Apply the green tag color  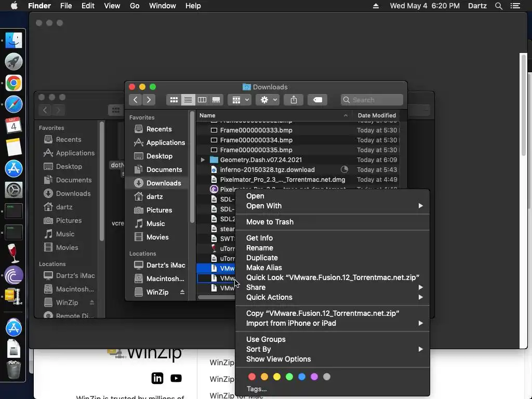pos(289,377)
